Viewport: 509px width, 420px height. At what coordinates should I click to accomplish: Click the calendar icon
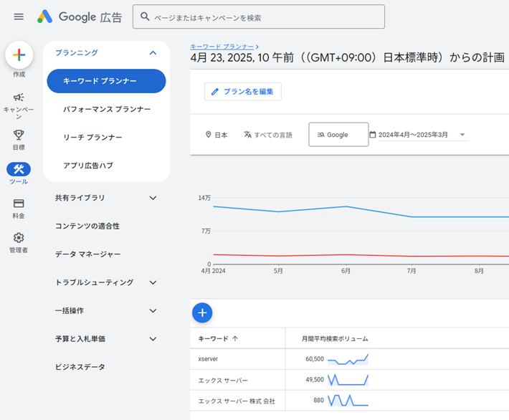tap(373, 134)
